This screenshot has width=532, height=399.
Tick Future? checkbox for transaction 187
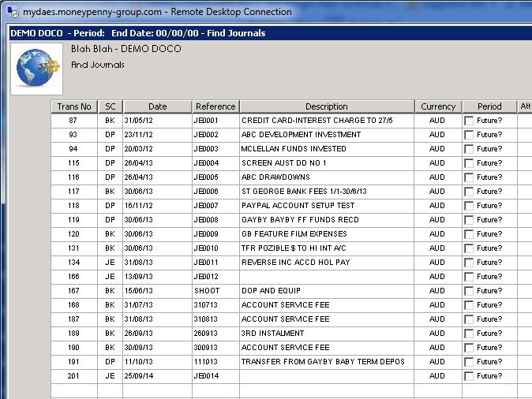(x=469, y=319)
